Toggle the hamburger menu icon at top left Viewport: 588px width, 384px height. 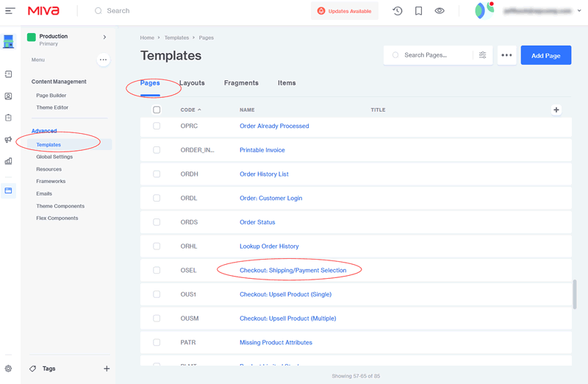[10, 11]
